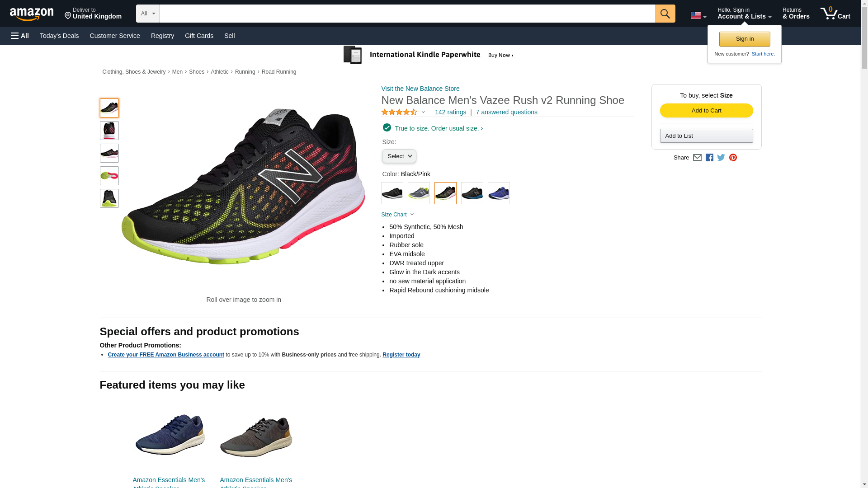The image size is (868, 488).
Task: Open the Size Select dropdown
Action: tap(399, 156)
